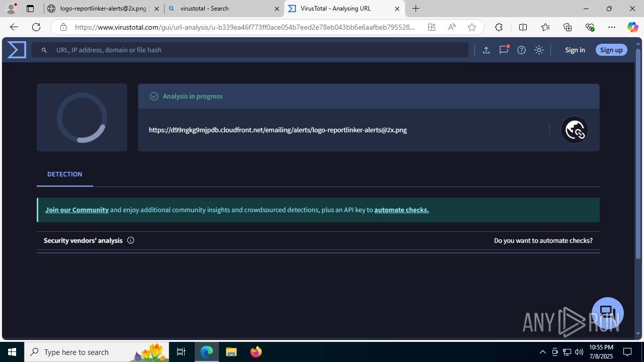Click the Read aloud icon
The height and width of the screenshot is (362, 644).
(452, 27)
